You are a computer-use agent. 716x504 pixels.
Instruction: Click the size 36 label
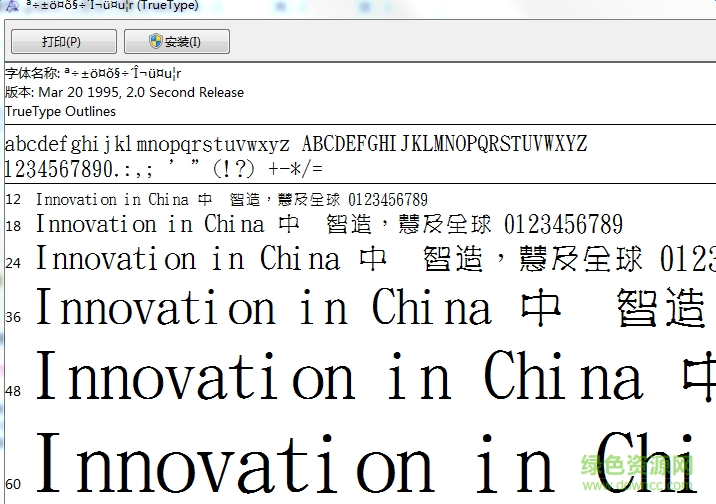[x=13, y=317]
